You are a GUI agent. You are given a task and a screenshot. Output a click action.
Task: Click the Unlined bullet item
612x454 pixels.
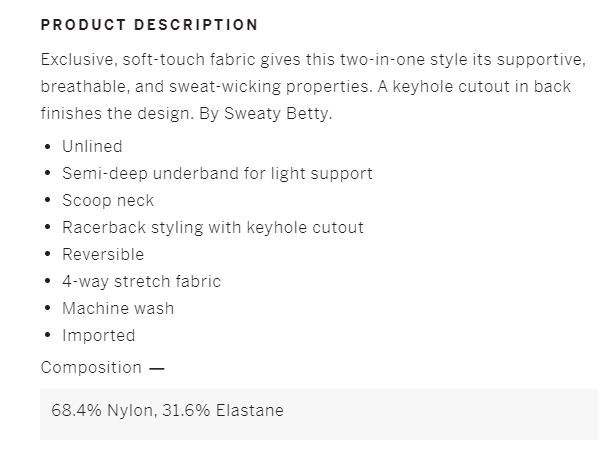pyautogui.click(x=92, y=146)
